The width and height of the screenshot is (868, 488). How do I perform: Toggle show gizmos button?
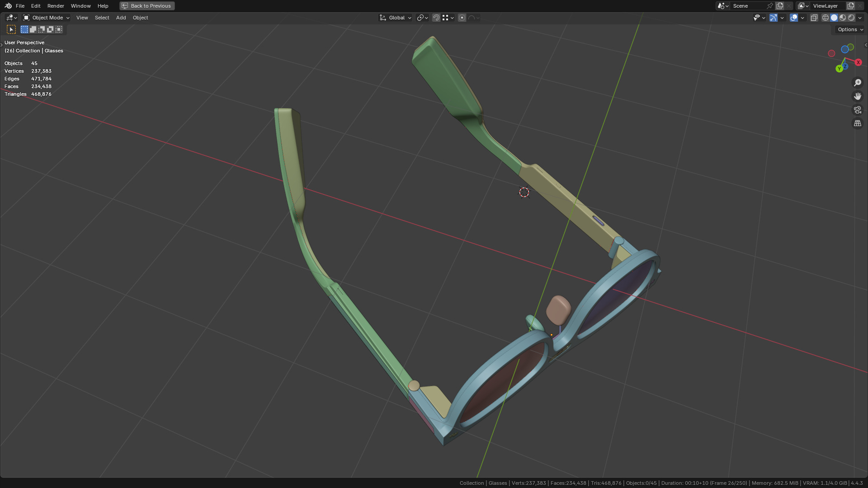774,18
